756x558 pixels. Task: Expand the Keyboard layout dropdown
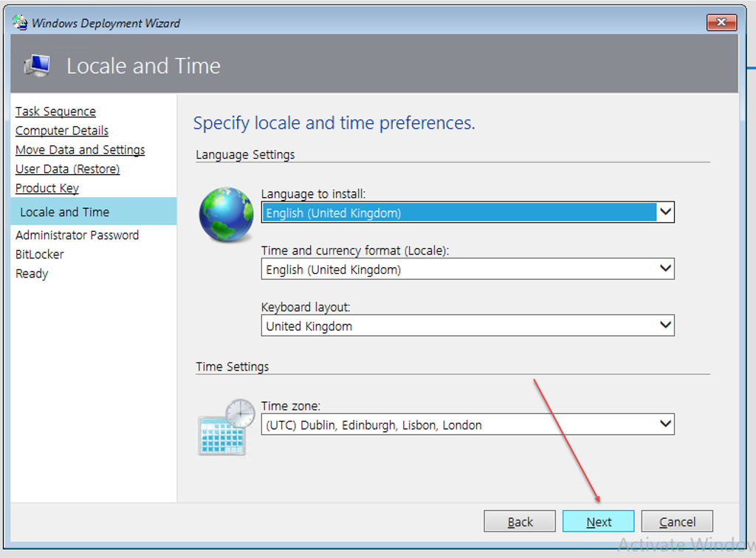(x=665, y=325)
